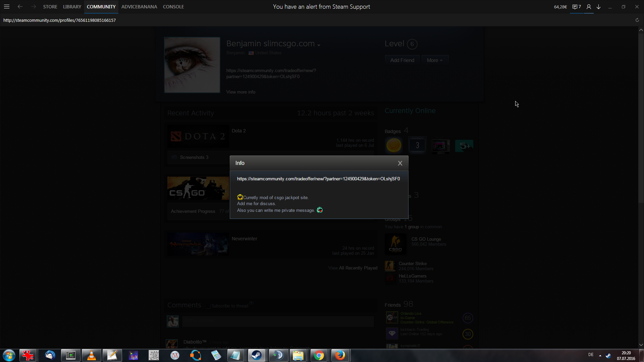
Task: Switch to the LIBRARY tab
Action: (x=72, y=7)
